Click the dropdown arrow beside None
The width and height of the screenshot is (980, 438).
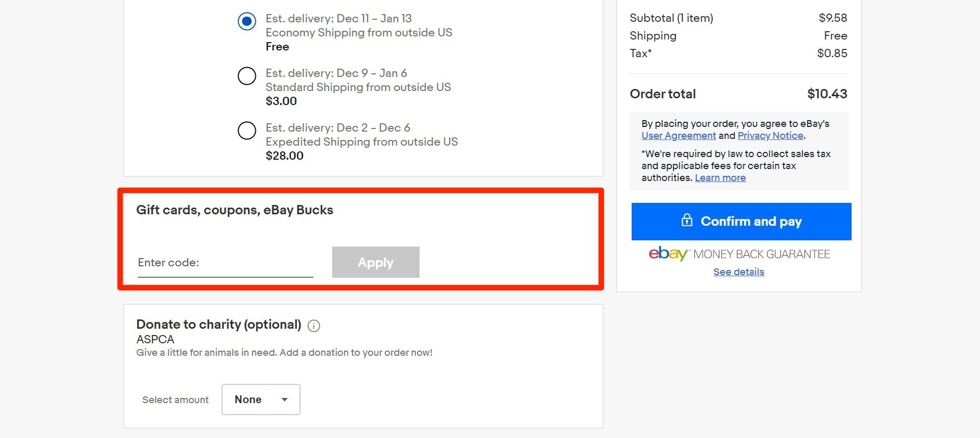284,400
